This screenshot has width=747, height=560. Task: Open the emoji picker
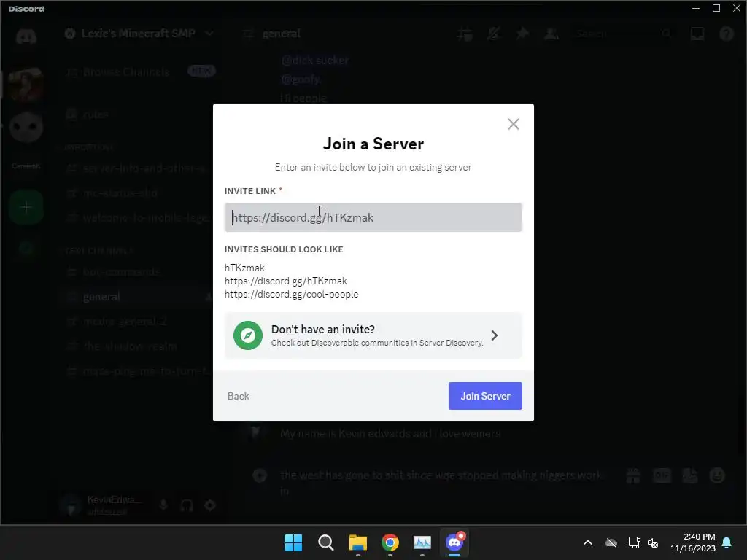tap(717, 475)
